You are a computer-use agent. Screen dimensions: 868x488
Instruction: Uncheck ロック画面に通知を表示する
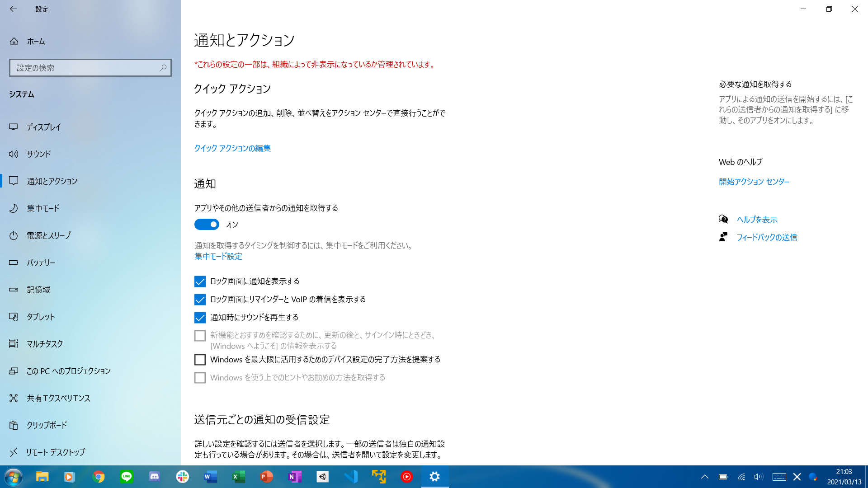pos(200,282)
